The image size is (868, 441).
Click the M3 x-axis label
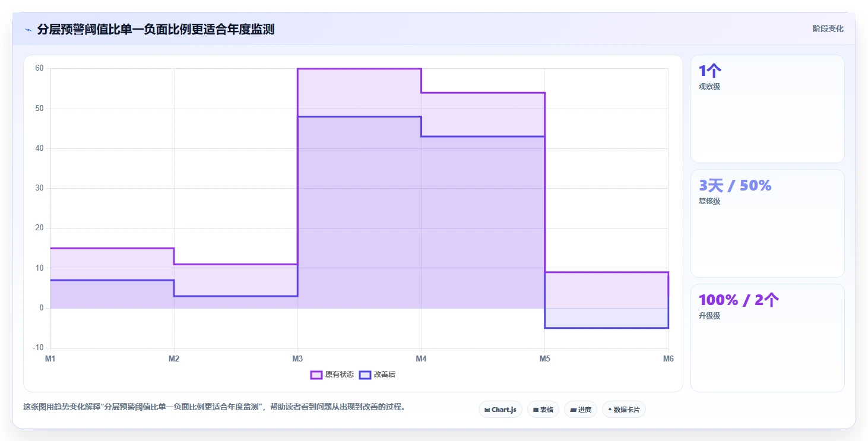coord(297,359)
